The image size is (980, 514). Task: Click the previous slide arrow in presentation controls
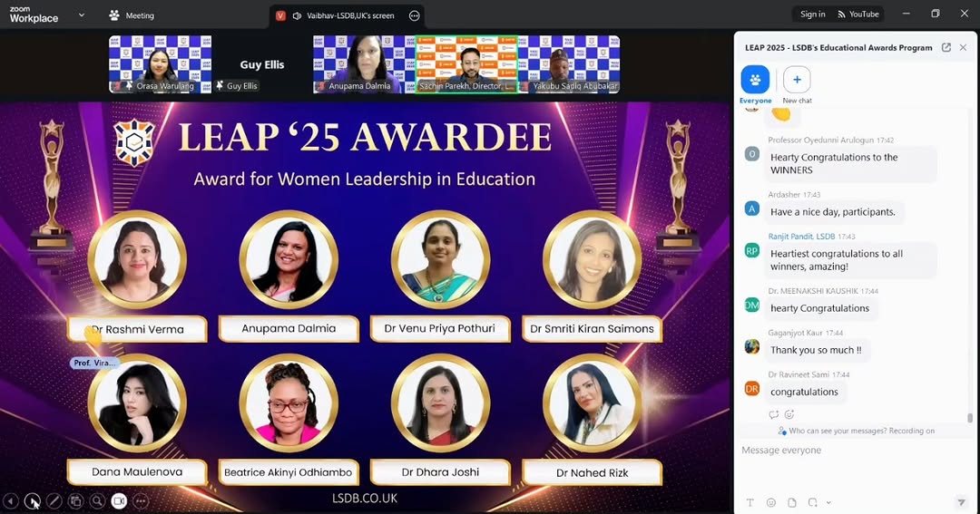pyautogui.click(x=11, y=500)
